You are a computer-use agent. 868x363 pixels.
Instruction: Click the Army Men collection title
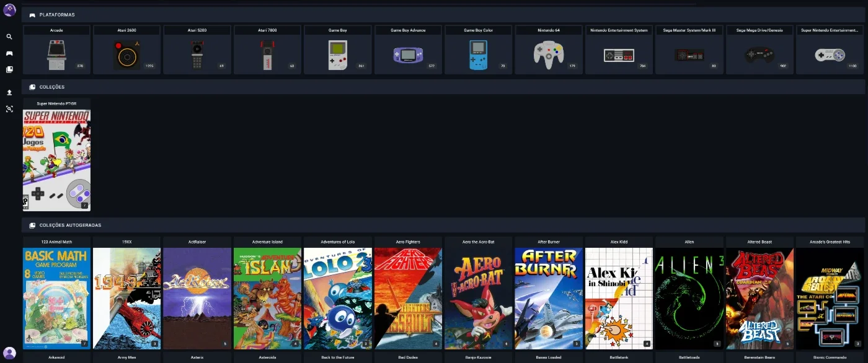pos(127,357)
